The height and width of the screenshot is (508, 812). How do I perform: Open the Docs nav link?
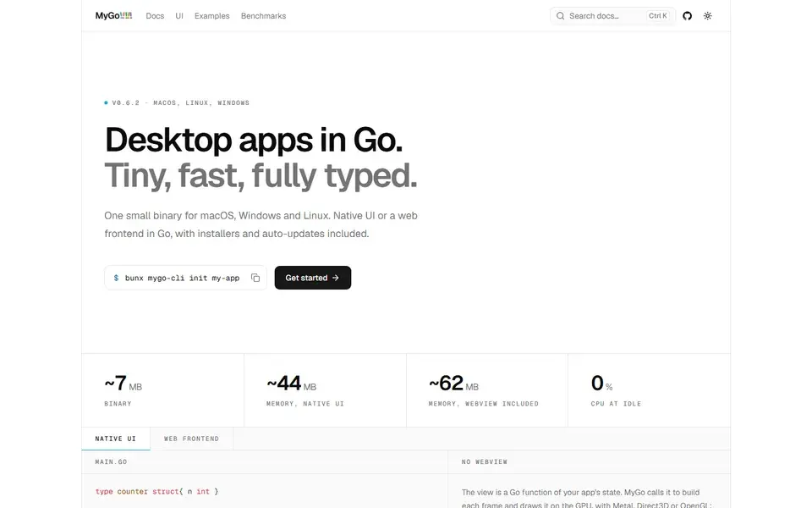coord(155,16)
